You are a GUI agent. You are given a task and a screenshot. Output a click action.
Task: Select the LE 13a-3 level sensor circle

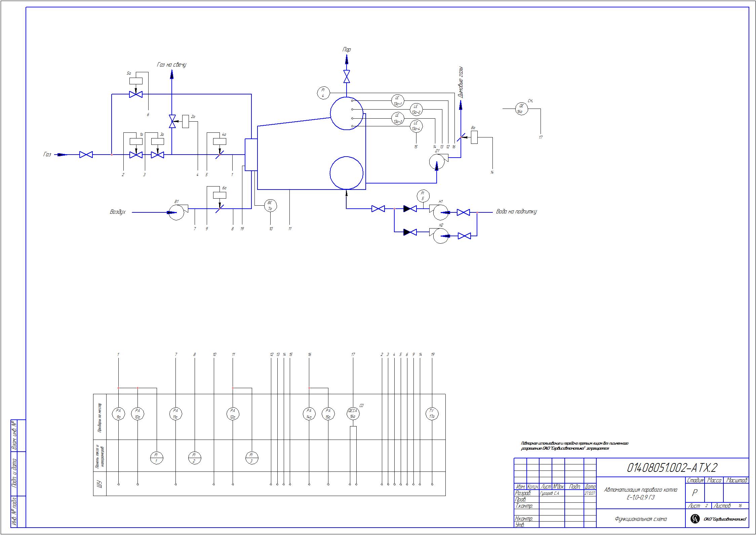398,118
